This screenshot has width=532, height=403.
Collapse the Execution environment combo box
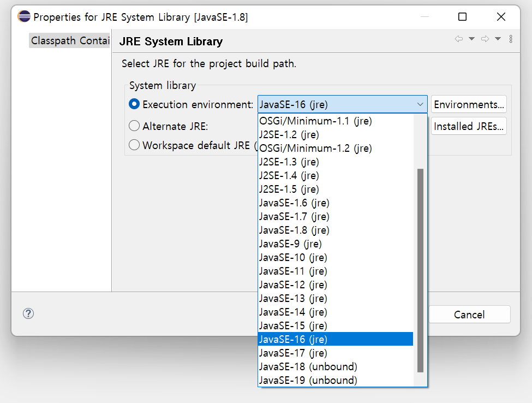click(x=342, y=104)
